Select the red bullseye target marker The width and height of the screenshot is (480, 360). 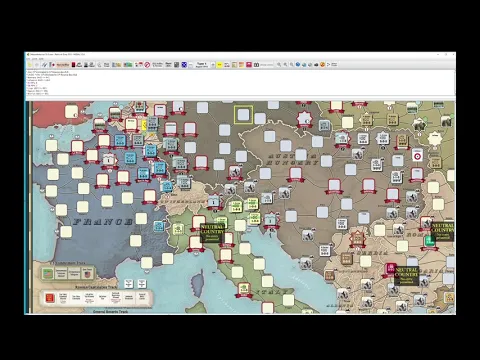point(417,156)
